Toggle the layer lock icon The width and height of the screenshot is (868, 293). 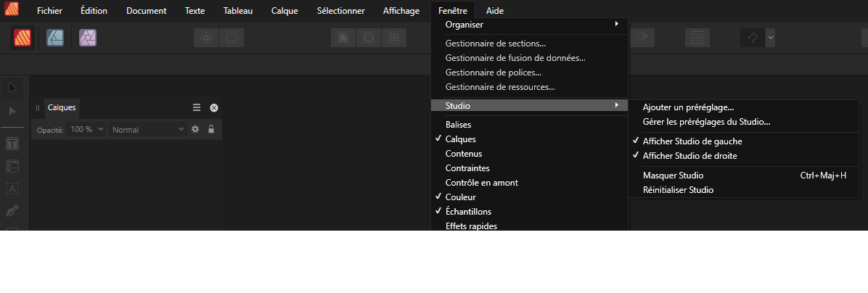(x=211, y=129)
